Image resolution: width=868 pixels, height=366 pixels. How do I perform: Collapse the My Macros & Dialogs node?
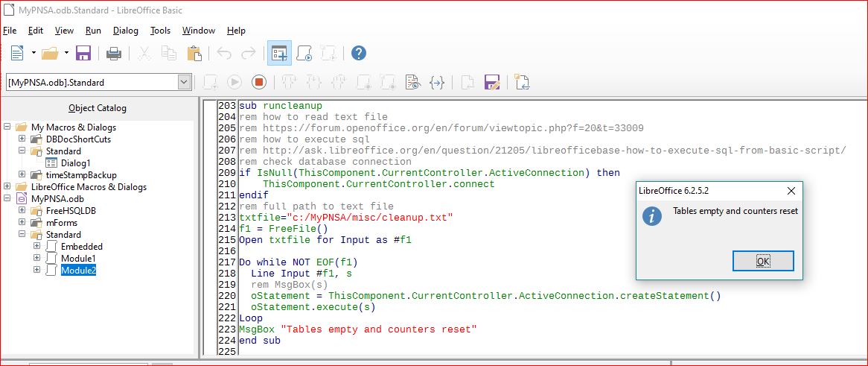pos(8,127)
